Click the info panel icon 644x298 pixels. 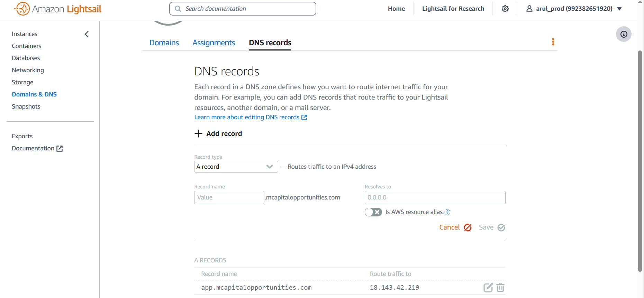pos(623,34)
